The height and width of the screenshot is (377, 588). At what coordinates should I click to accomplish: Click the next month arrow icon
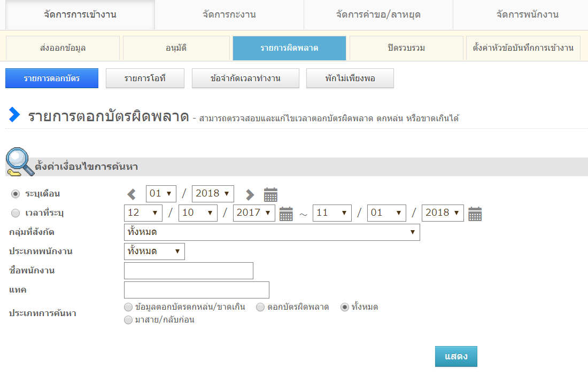pos(250,194)
